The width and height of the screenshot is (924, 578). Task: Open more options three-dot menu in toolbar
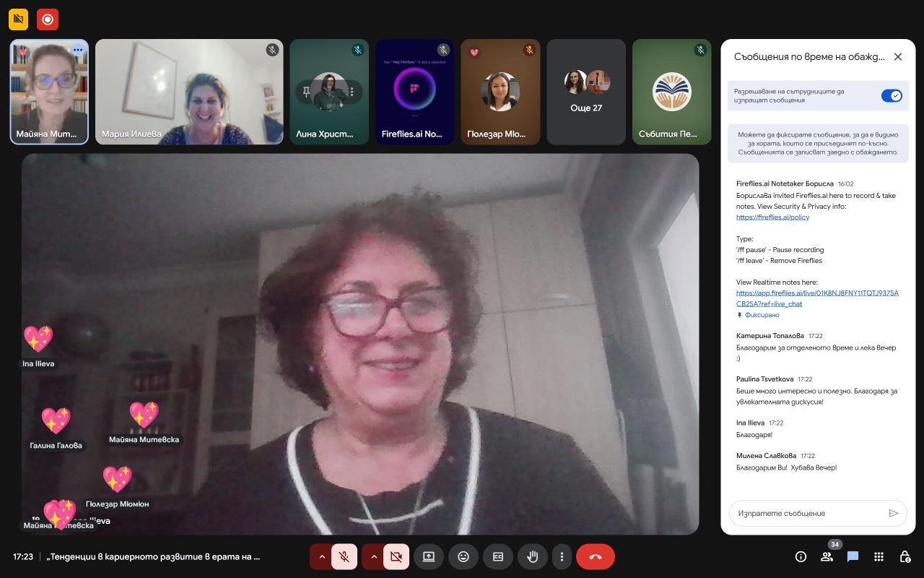click(562, 556)
